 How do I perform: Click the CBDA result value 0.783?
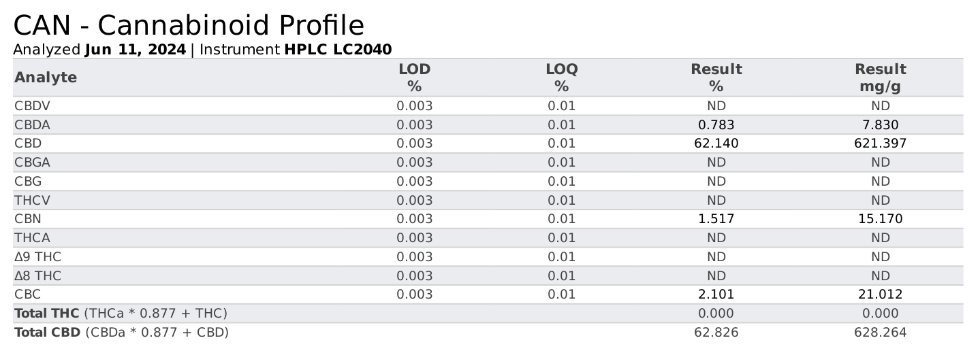716,124
